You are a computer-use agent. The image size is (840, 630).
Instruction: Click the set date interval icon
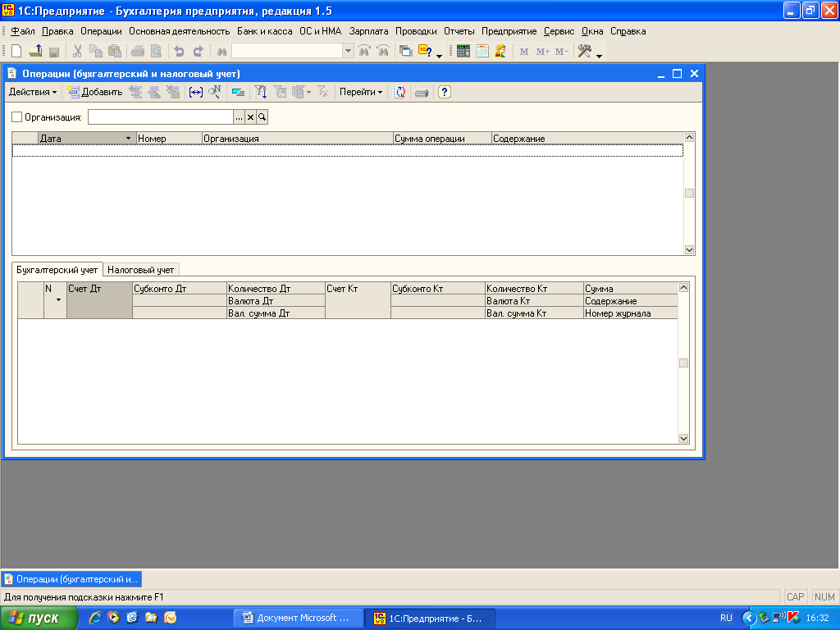point(196,92)
